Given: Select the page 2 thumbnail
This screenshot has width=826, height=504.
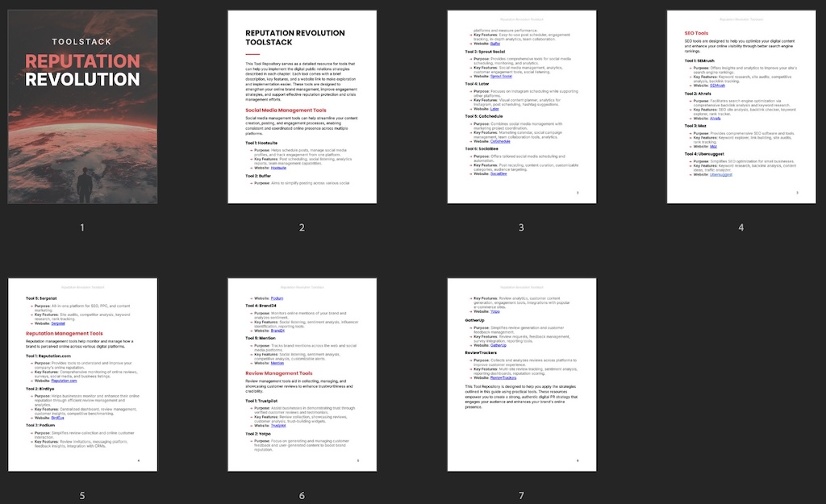Looking at the screenshot, I should 302,107.
